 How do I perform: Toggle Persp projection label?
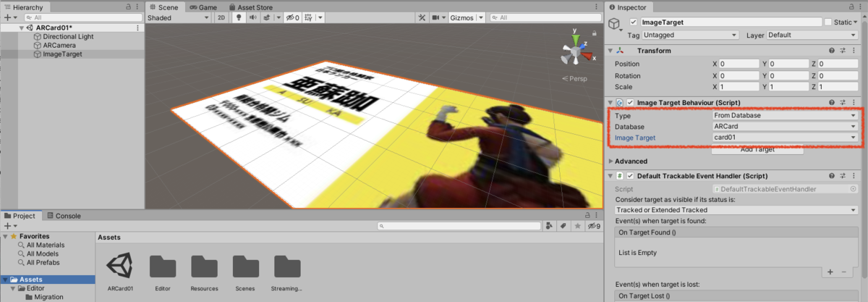click(x=575, y=78)
